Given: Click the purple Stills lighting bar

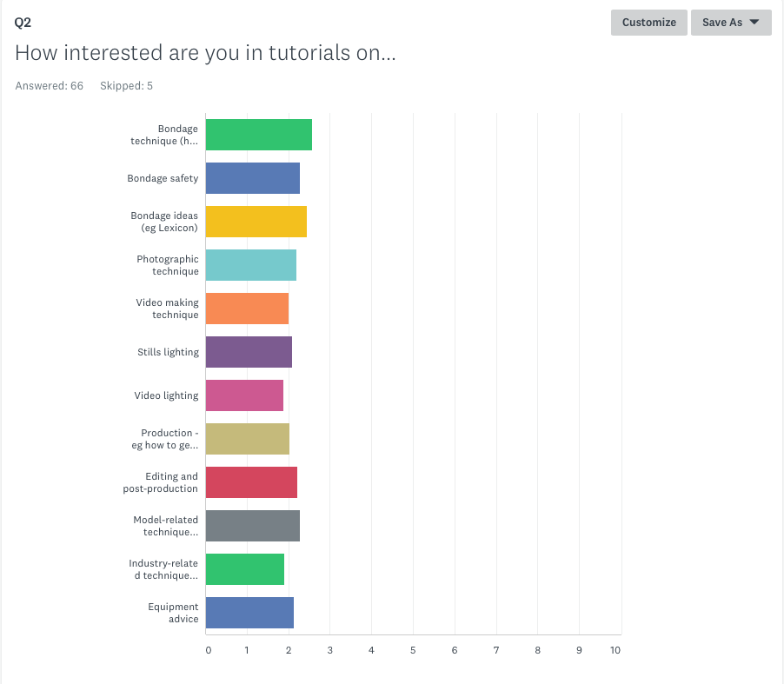Looking at the screenshot, I should pos(249,352).
